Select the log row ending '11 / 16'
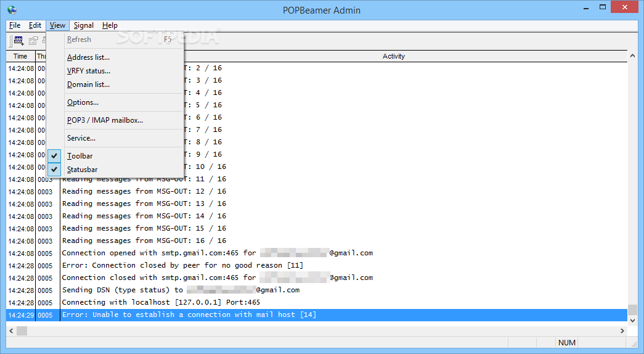 pos(317,179)
